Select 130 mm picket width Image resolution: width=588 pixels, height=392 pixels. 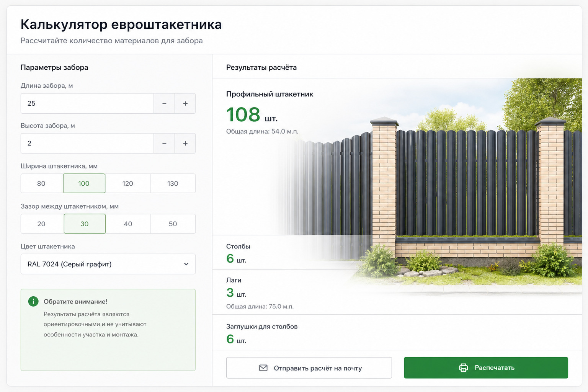[x=173, y=183]
